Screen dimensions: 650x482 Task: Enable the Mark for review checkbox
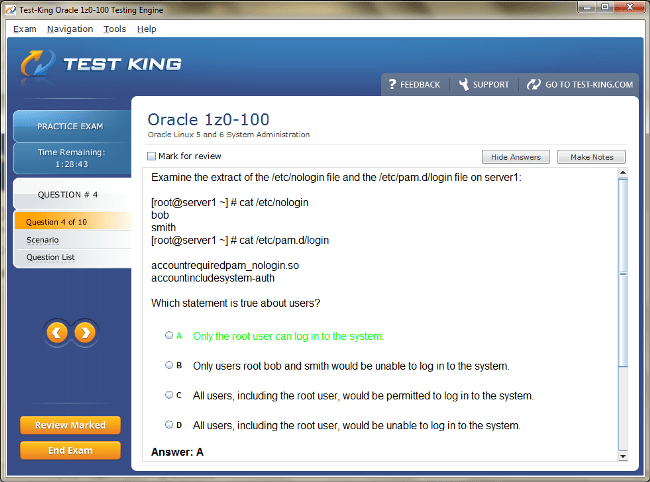(x=151, y=156)
